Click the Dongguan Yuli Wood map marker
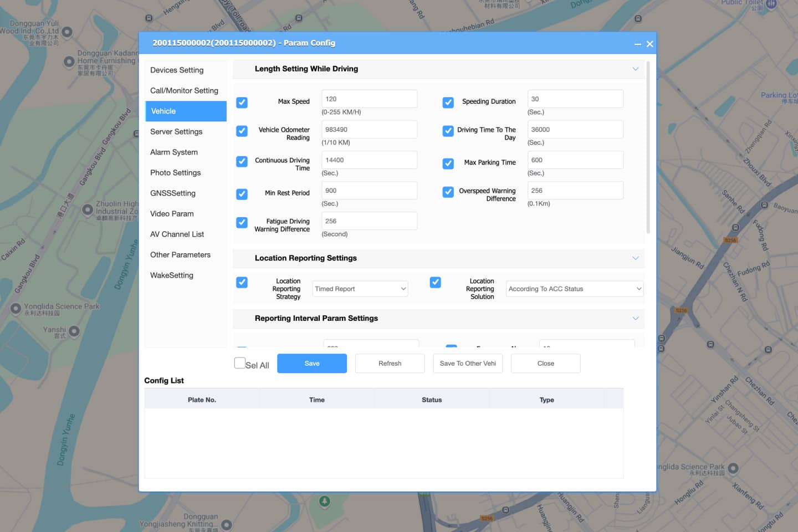798x532 pixels. (67, 32)
